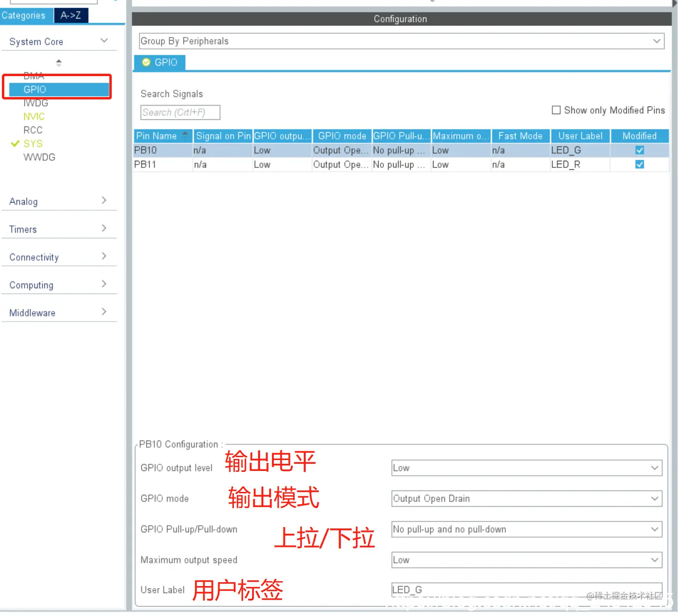Open the Group By Peripherals dropdown

[x=402, y=41]
